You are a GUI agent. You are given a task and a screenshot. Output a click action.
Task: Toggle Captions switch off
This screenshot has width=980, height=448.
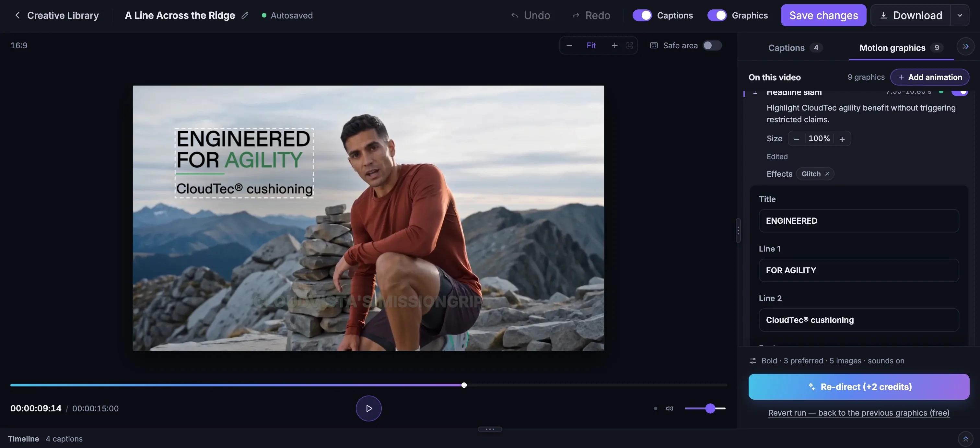pos(642,15)
